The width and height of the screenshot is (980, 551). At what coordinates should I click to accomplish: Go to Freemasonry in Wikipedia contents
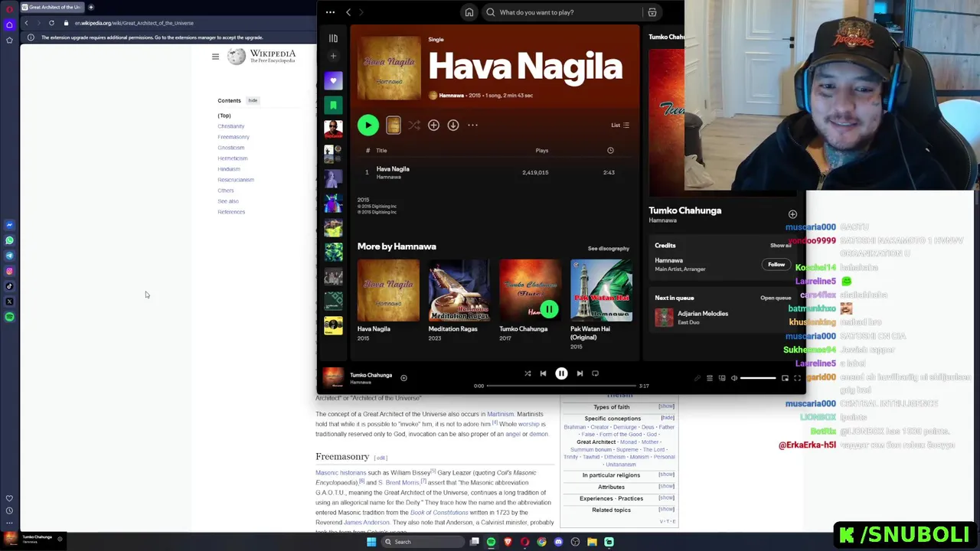pyautogui.click(x=234, y=137)
